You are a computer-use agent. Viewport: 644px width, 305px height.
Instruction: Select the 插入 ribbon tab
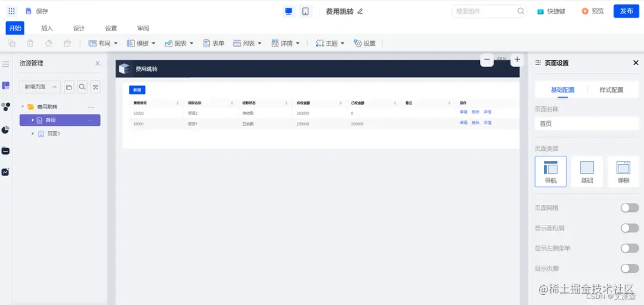click(x=47, y=29)
